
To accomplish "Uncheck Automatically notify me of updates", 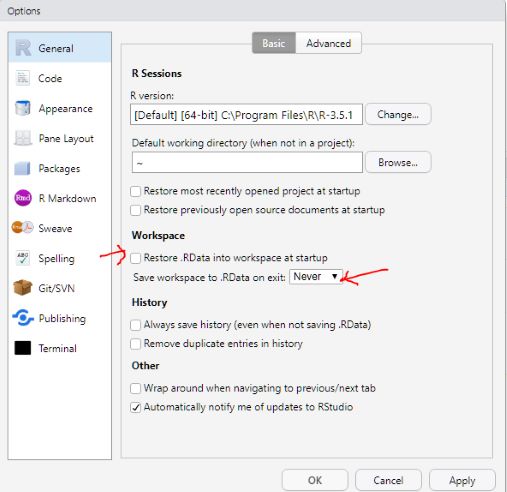I will click(136, 407).
